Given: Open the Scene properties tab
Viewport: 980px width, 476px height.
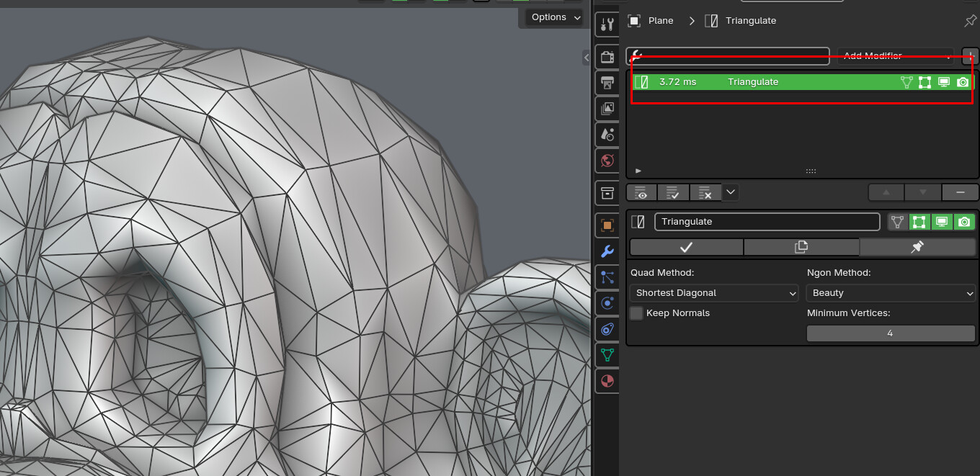Looking at the screenshot, I should click(607, 134).
